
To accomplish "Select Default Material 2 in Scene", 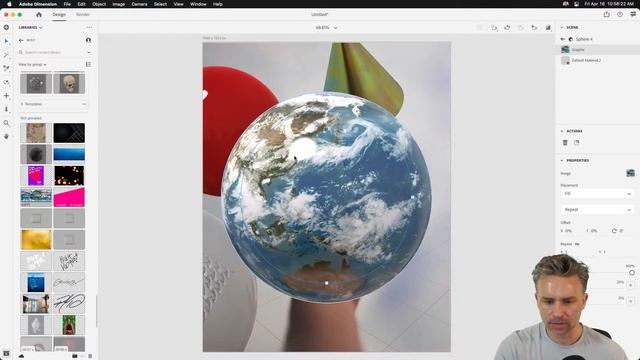I will (x=598, y=60).
